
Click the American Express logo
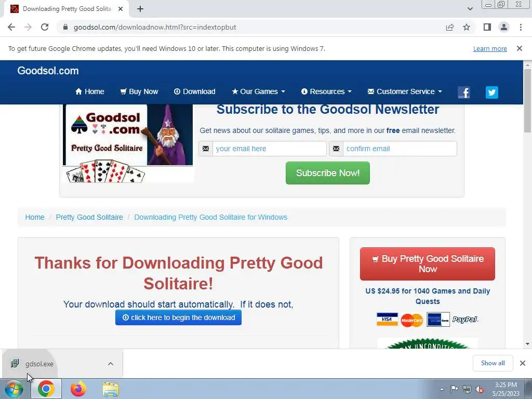(438, 320)
